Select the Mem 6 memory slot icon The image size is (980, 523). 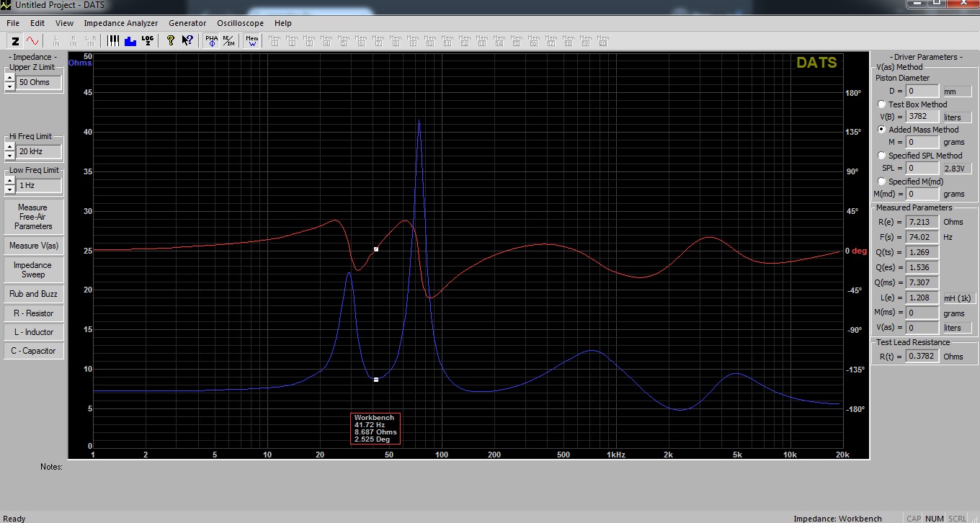coord(361,41)
